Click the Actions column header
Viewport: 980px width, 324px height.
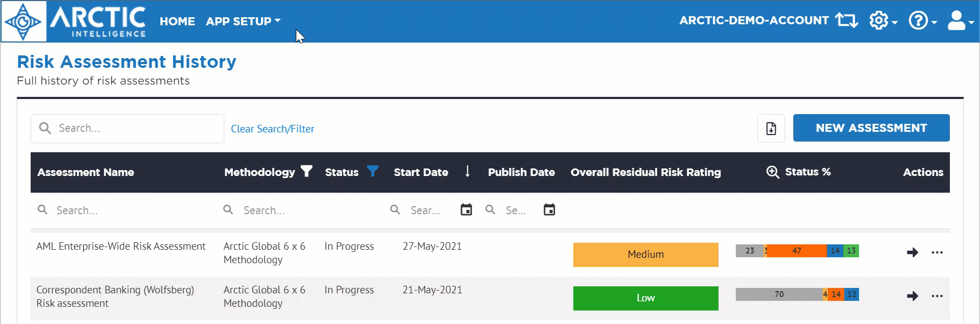[x=923, y=172]
